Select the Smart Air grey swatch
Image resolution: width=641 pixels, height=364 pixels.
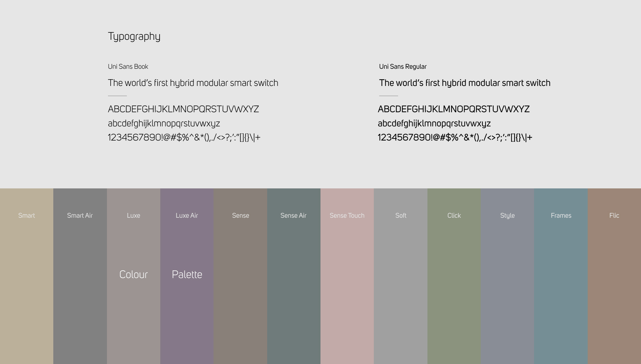tap(80, 276)
